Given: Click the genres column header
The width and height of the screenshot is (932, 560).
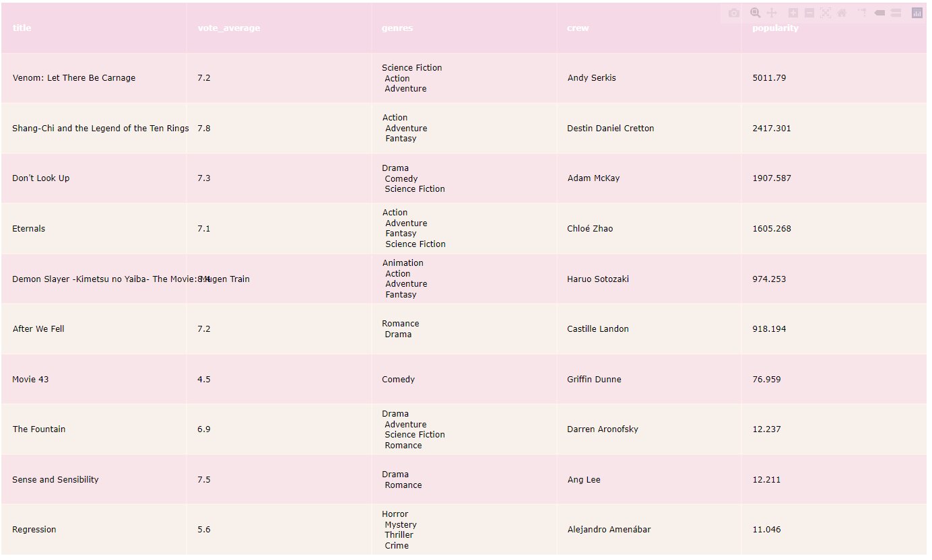Looking at the screenshot, I should coord(397,28).
